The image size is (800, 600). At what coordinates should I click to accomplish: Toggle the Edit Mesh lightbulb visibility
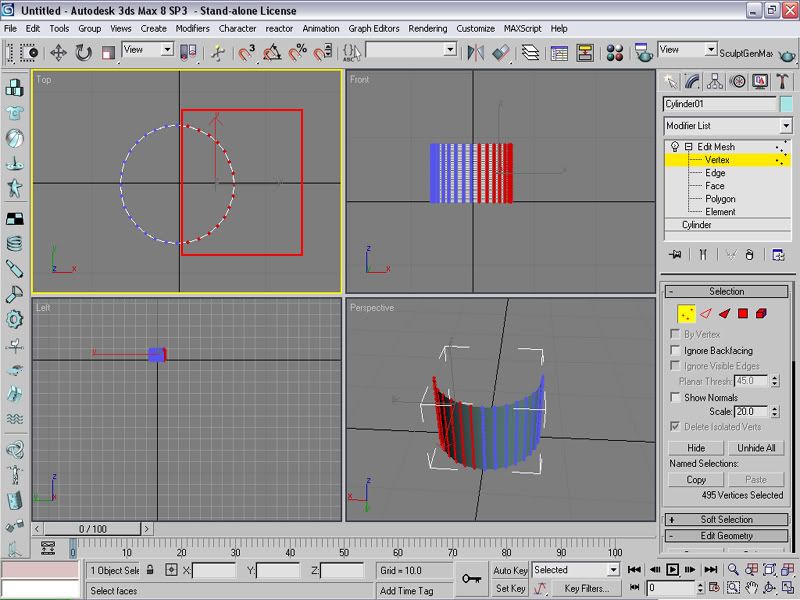click(675, 147)
